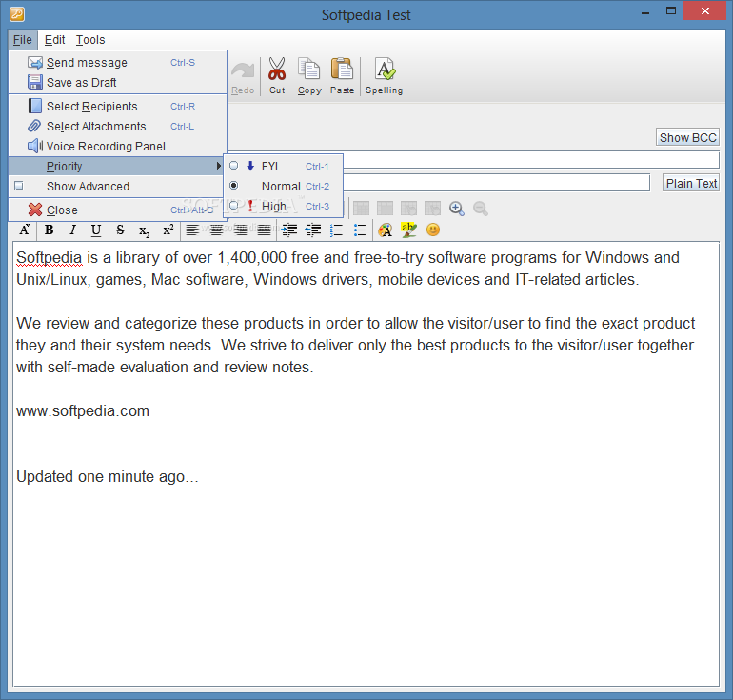Click the misspelled word Softpedia

coord(50,258)
